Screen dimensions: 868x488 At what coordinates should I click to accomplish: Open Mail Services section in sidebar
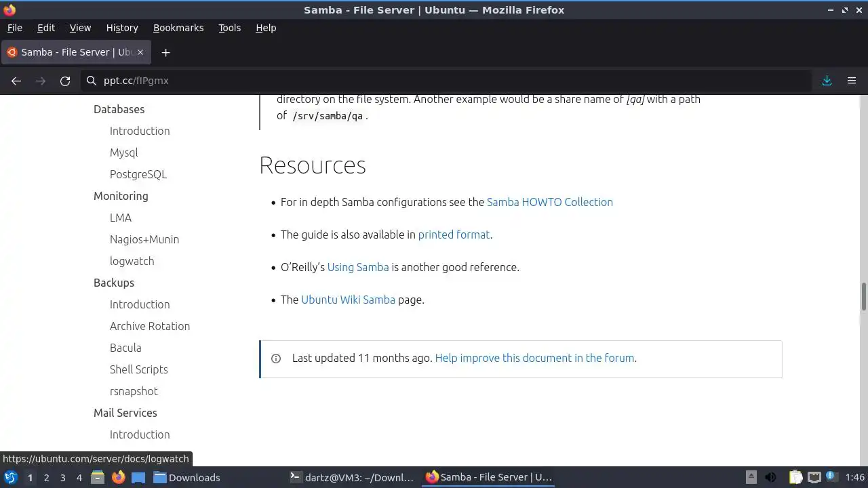click(125, 413)
